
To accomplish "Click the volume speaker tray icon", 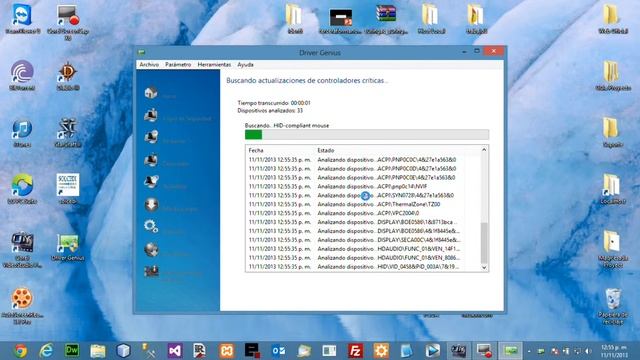I will point(588,351).
